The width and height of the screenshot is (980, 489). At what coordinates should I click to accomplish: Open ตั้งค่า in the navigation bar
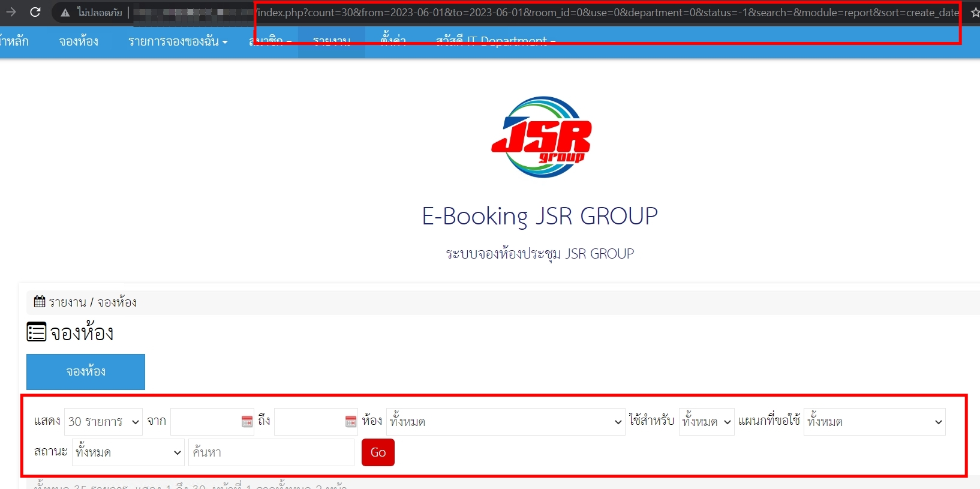(x=393, y=41)
